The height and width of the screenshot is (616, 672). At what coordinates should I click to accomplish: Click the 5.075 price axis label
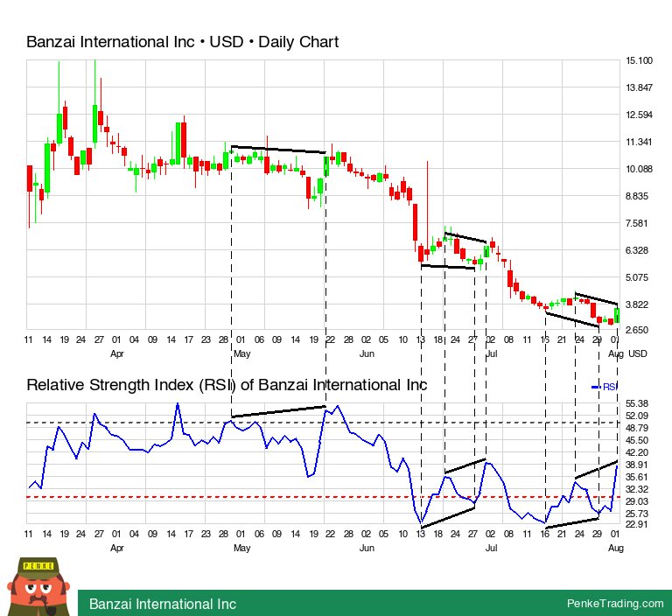pyautogui.click(x=637, y=277)
